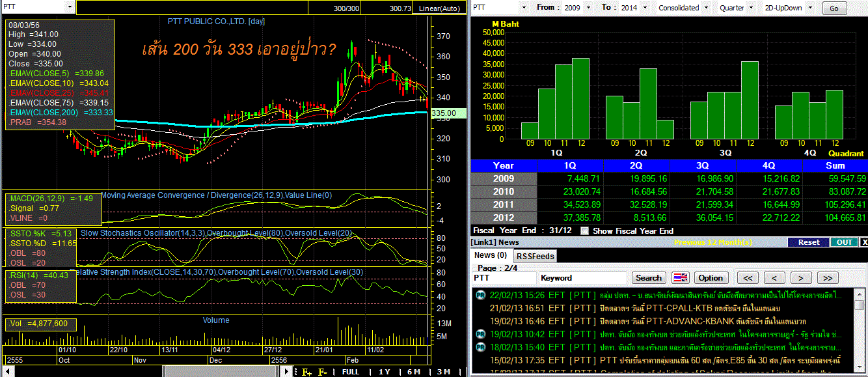The height and width of the screenshot is (377, 868).
Task: Click the 1Q column header in the table
Action: click(x=570, y=165)
